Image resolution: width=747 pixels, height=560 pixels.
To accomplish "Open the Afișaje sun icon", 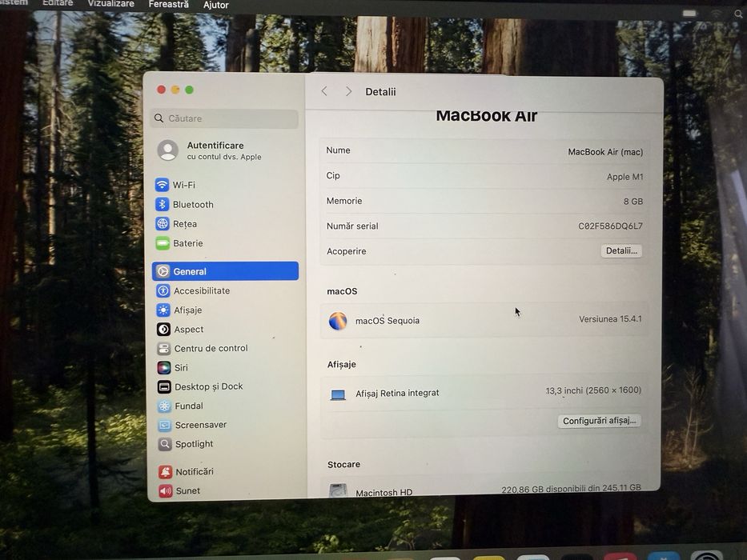I will point(163,310).
